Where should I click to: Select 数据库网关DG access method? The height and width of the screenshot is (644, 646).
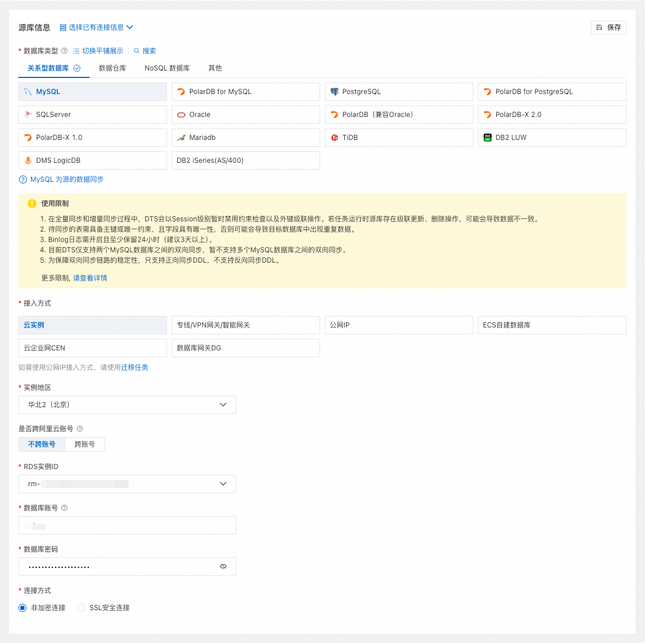click(x=246, y=348)
